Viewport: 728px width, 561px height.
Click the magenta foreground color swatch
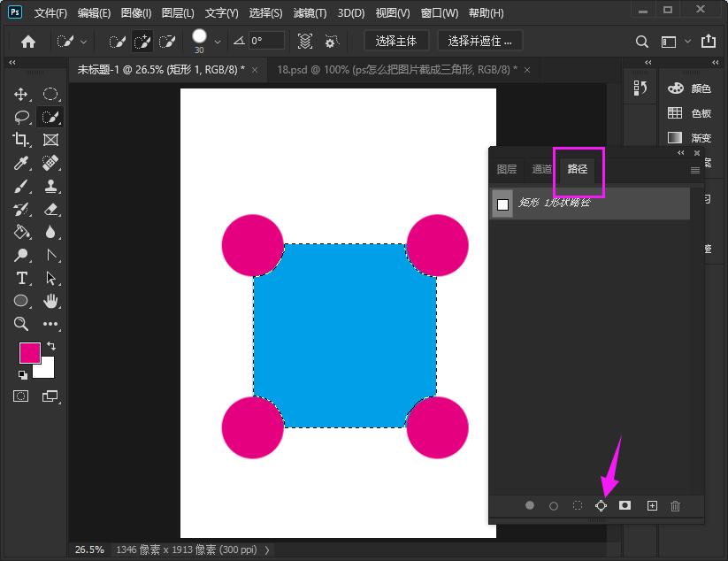click(29, 352)
